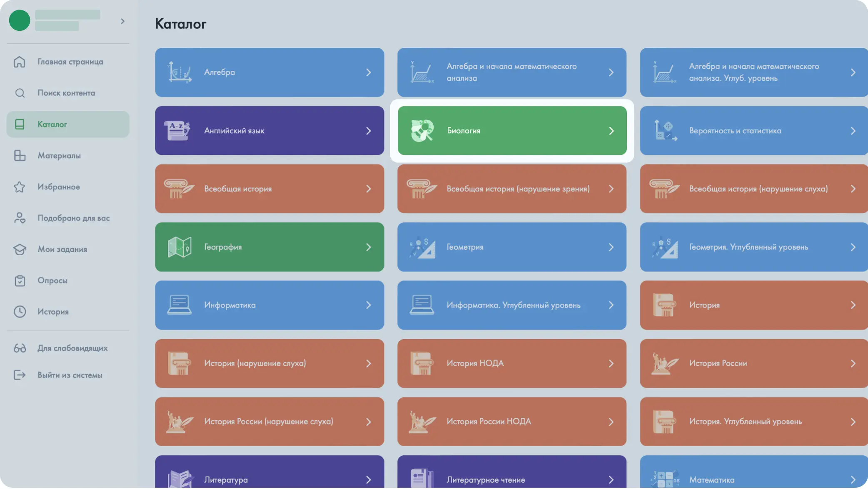Click the magnifier icon for content search
Image resolution: width=868 pixels, height=489 pixels.
pos(20,93)
